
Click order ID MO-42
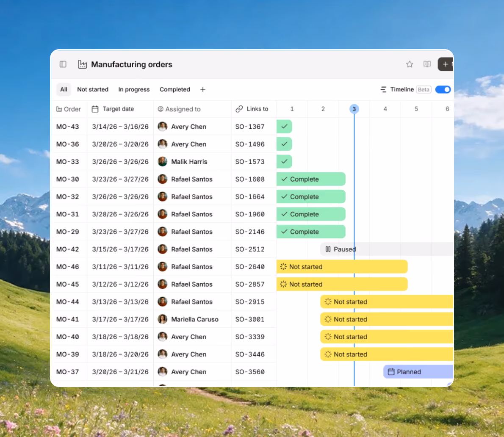pyautogui.click(x=67, y=249)
